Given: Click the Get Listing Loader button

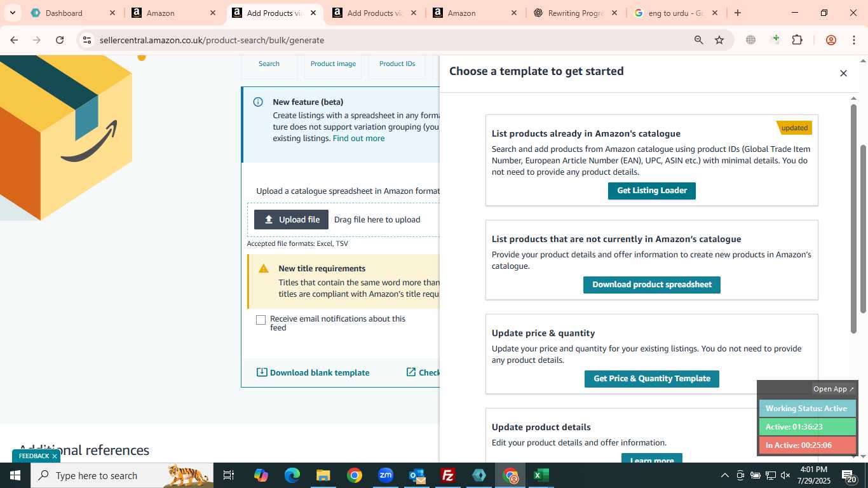Looking at the screenshot, I should [651, 191].
